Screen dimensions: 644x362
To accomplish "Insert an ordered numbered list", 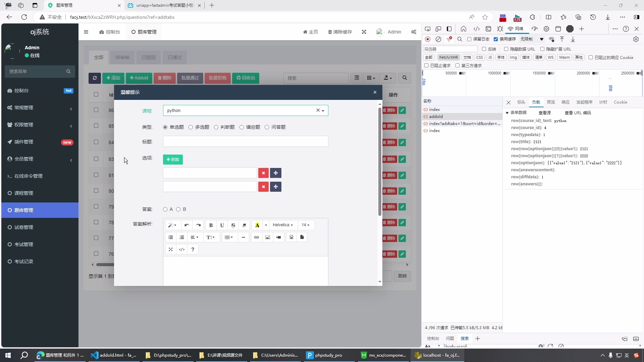I will 182,237.
